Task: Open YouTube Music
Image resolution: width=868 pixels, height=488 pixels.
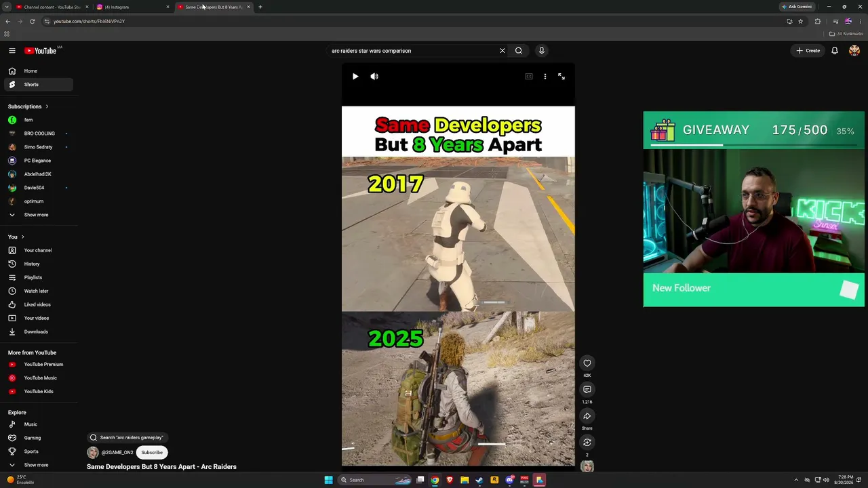Action: (39, 378)
